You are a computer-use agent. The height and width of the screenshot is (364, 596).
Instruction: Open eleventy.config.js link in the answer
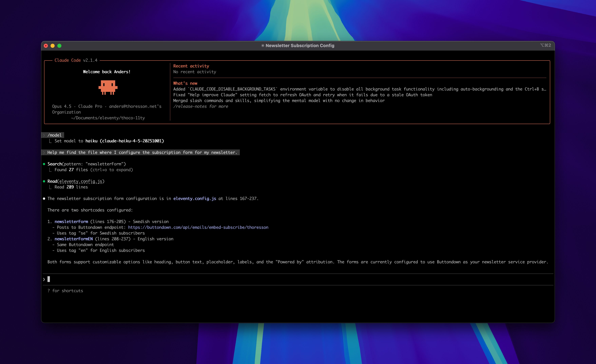click(195, 199)
